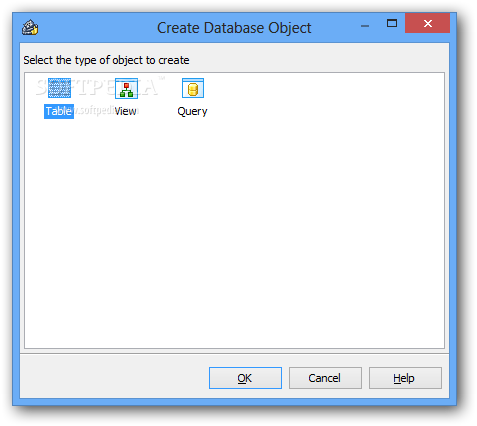Cancel the Create Database Object dialog
This screenshot has height=426, width=477.
tap(325, 378)
